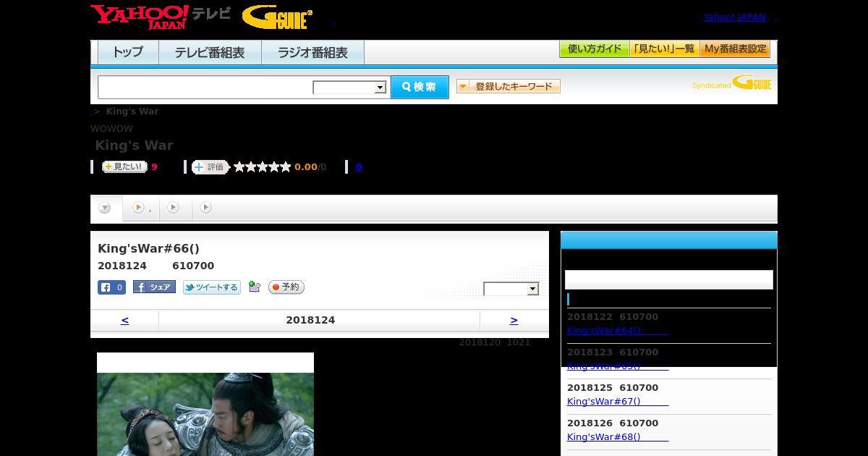Screen dimensions: 868x456
Task: Open the King'sWar#68 episode link
Action: pos(617,436)
